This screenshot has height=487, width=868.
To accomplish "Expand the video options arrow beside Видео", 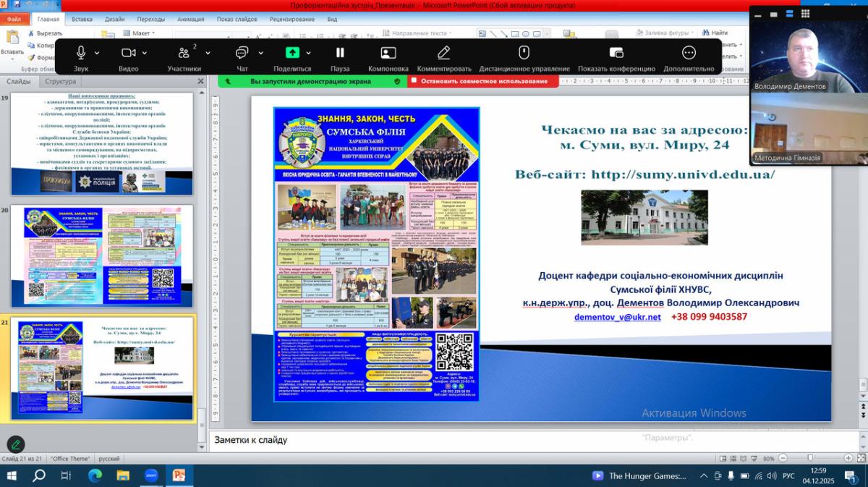I will click(145, 53).
